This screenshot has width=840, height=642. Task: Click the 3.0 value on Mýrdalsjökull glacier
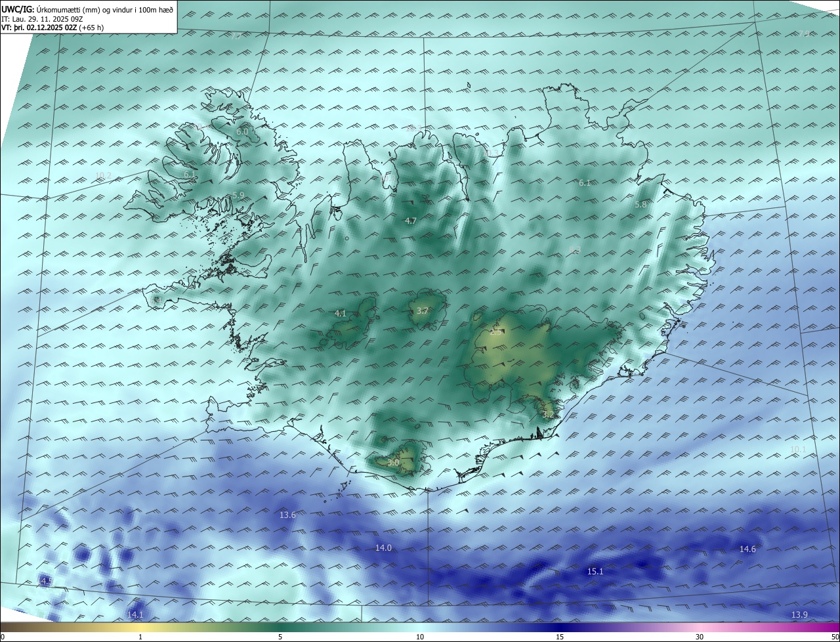click(x=393, y=462)
